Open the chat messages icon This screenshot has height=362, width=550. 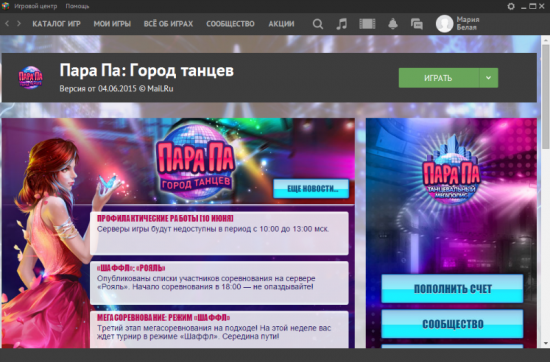tap(417, 24)
